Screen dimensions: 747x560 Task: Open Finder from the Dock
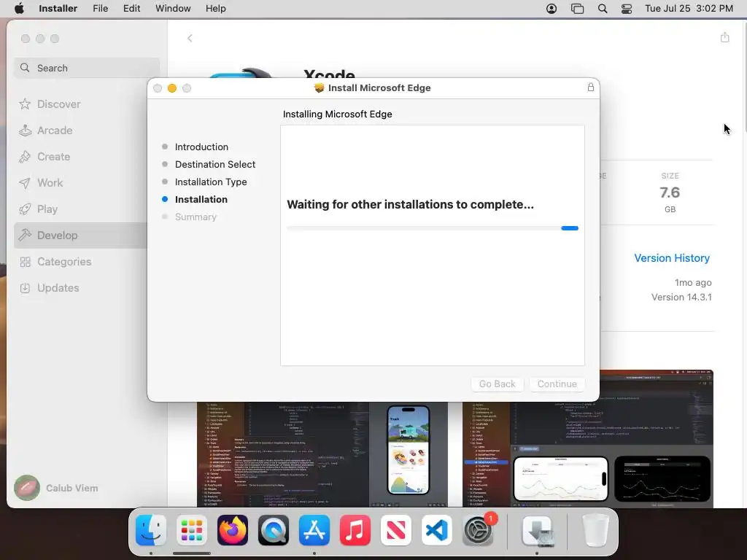click(151, 530)
